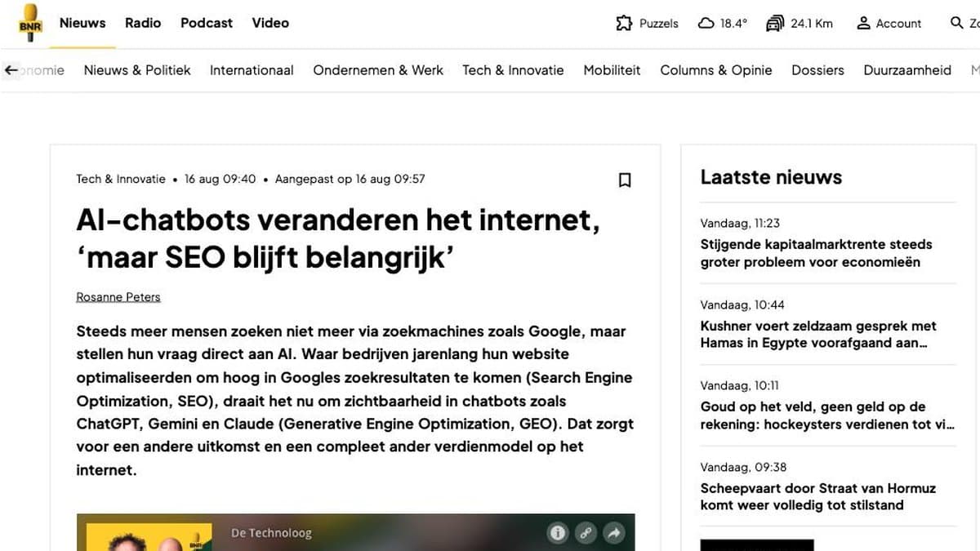This screenshot has height=551, width=980.
Task: Click the Laatste nieuws heading
Action: pyautogui.click(x=771, y=177)
